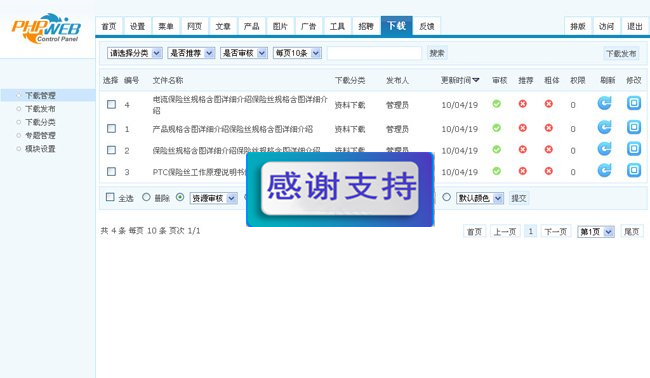This screenshot has width=650, height=378.
Task: Switch to the 设置 tab
Action: point(138,26)
